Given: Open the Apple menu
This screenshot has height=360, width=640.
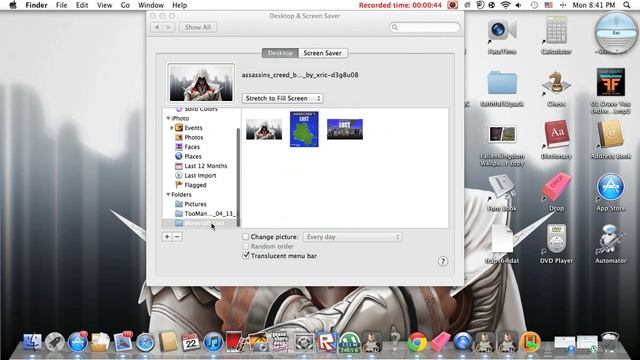Looking at the screenshot, I should (x=13, y=5).
